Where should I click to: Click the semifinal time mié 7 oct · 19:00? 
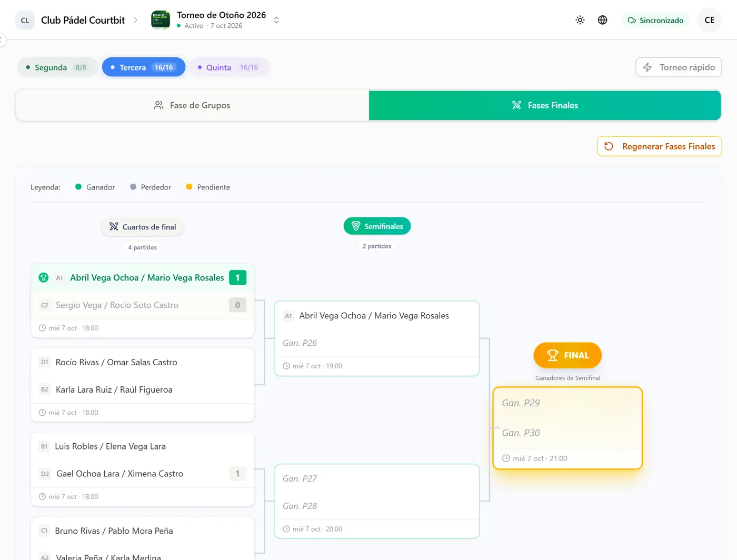coord(317,366)
